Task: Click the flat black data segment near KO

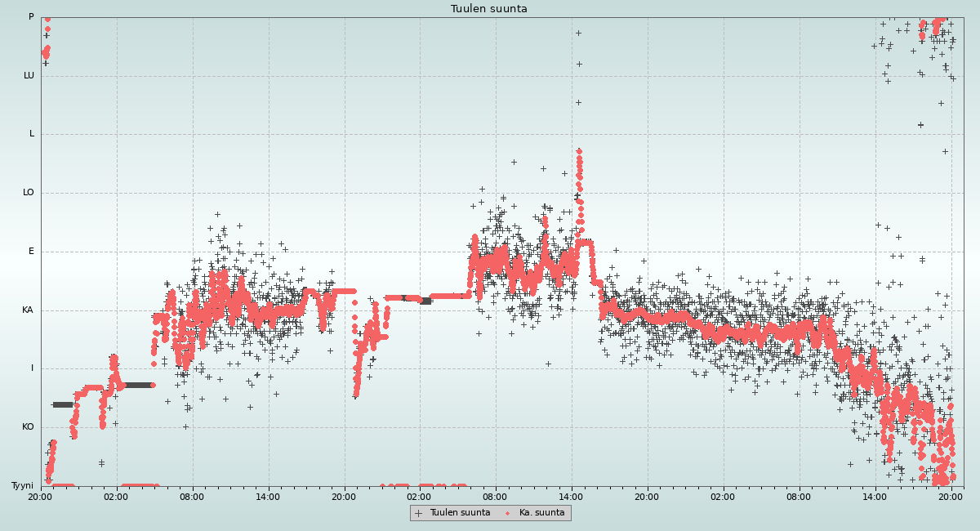Action: (x=63, y=404)
